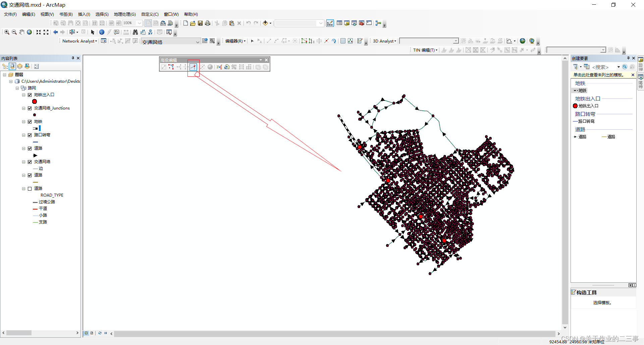Click the red 干道 line symbol
This screenshot has height=345, width=644.
[x=35, y=209]
